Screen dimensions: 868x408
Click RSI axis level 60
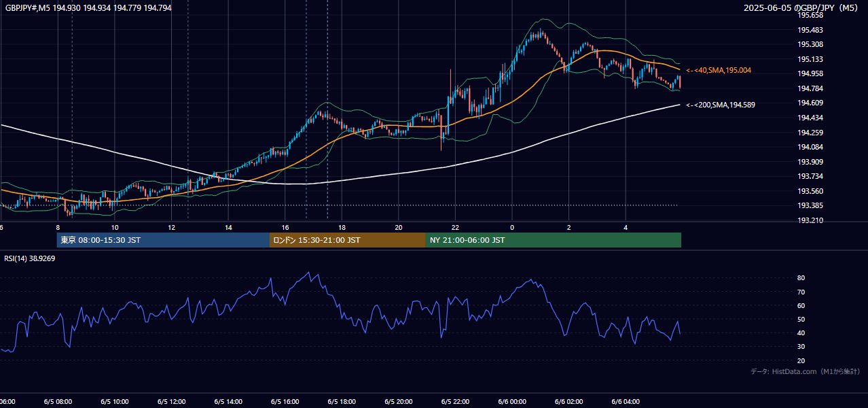(801, 305)
